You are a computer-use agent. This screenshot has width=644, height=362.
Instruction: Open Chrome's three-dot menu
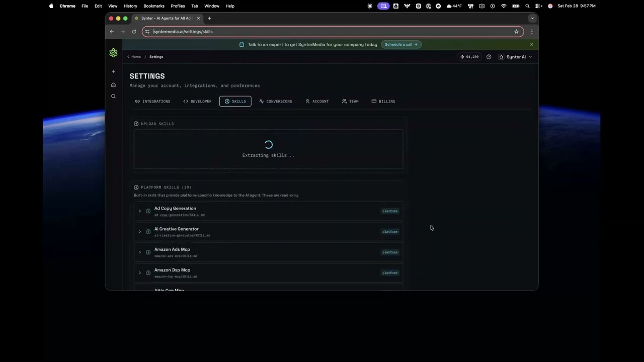(x=532, y=32)
